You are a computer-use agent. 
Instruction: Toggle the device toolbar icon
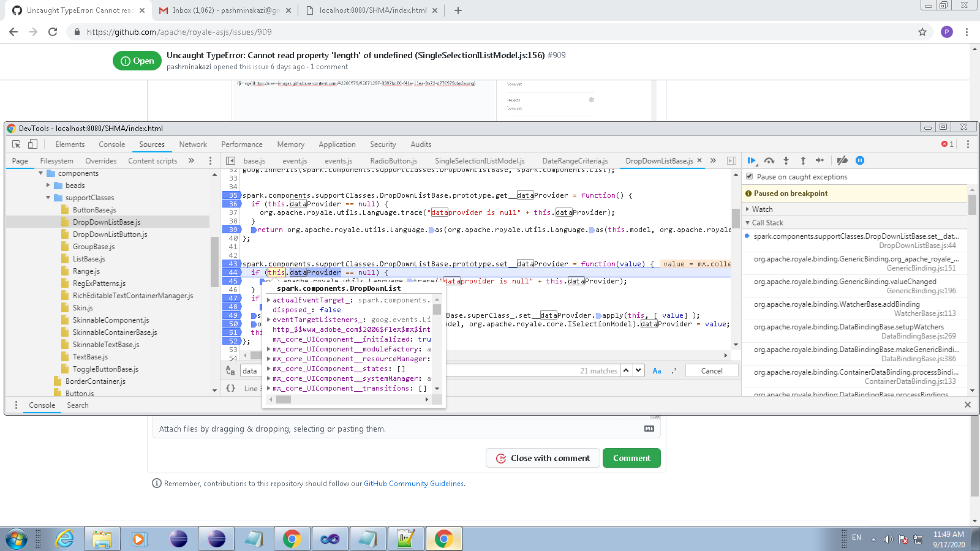click(x=32, y=144)
